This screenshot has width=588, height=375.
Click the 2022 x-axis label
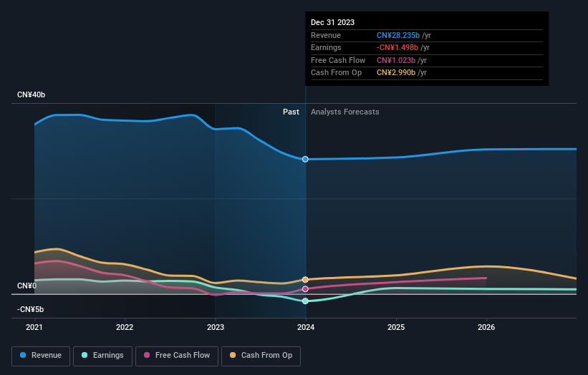point(125,327)
